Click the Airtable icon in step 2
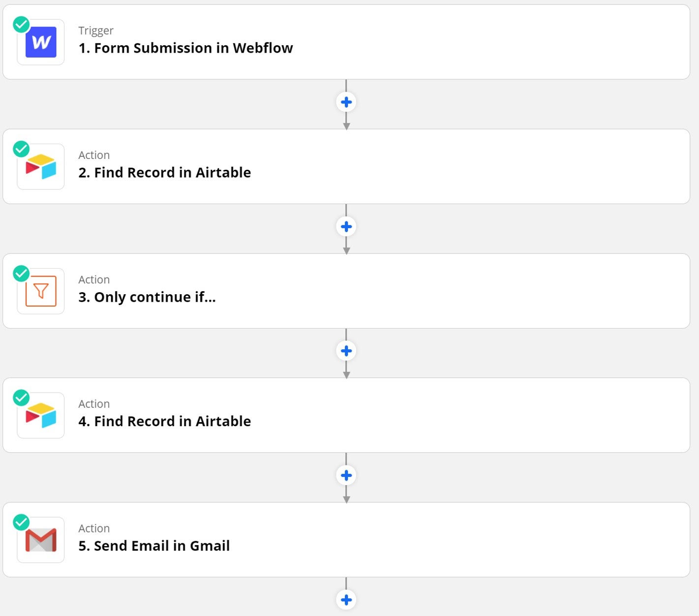 tap(41, 167)
